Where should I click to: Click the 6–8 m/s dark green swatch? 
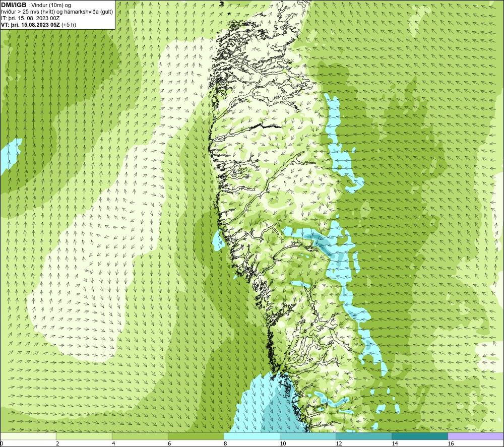(196, 436)
